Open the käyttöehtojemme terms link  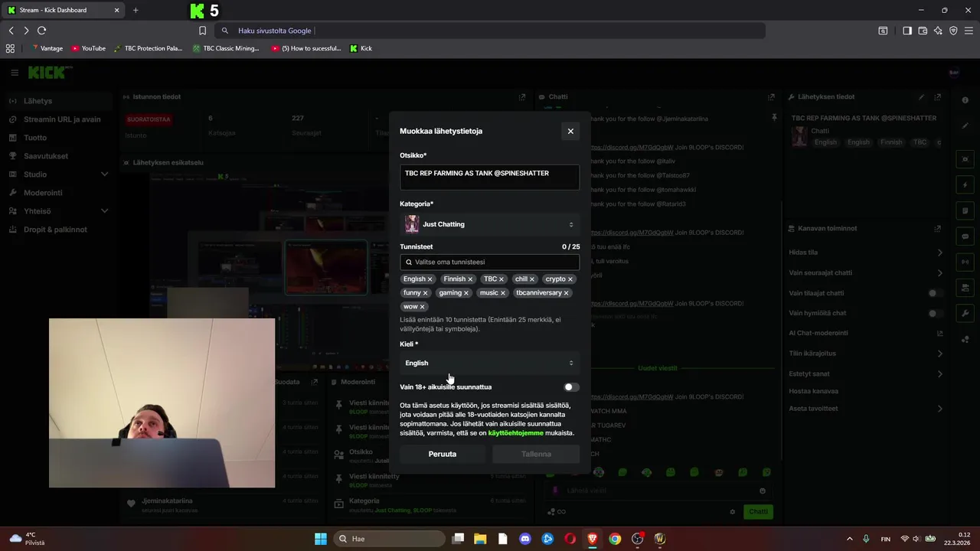[515, 433]
